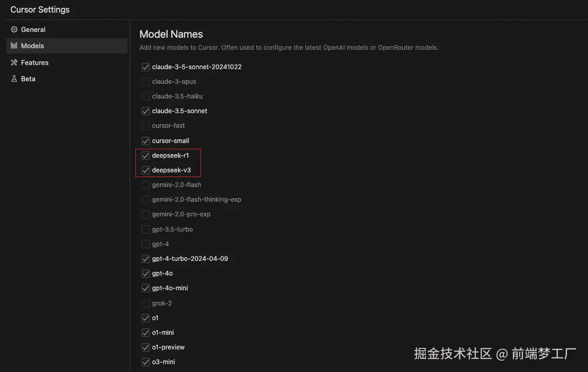Click the Features tools icon
This screenshot has height=372, width=588.
(14, 62)
